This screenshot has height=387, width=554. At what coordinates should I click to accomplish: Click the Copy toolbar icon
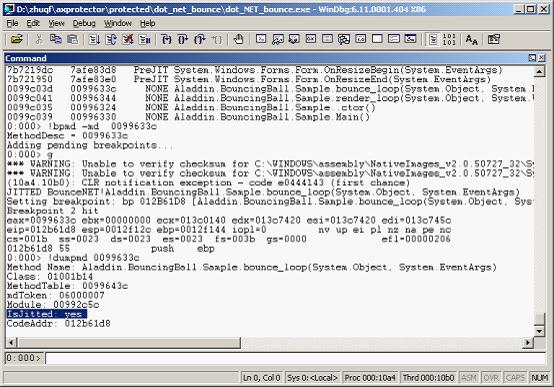click(x=56, y=39)
